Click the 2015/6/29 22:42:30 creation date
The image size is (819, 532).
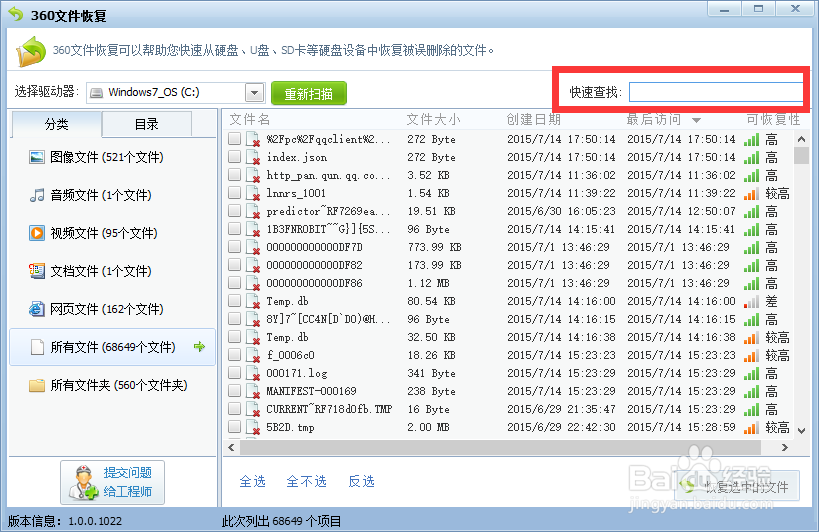click(x=561, y=427)
